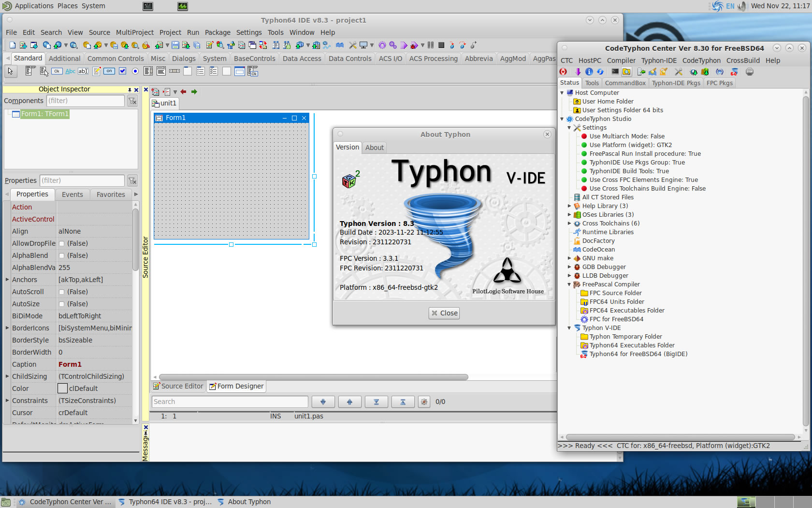Toggle the AutoSize property checkbox

click(61, 304)
